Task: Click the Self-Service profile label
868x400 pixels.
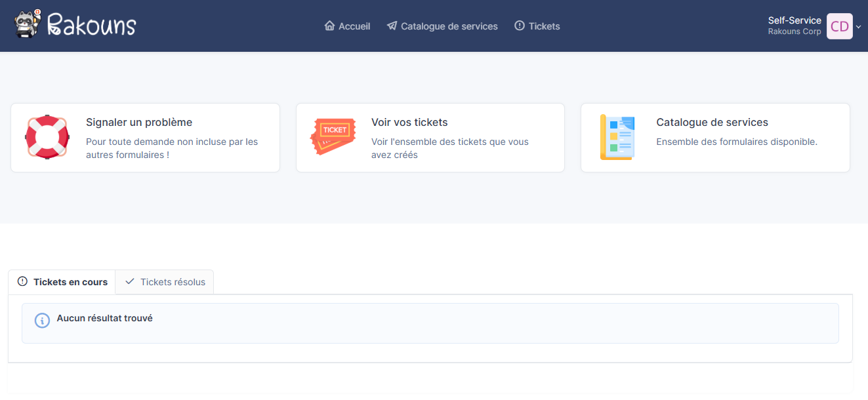Action: coord(795,20)
